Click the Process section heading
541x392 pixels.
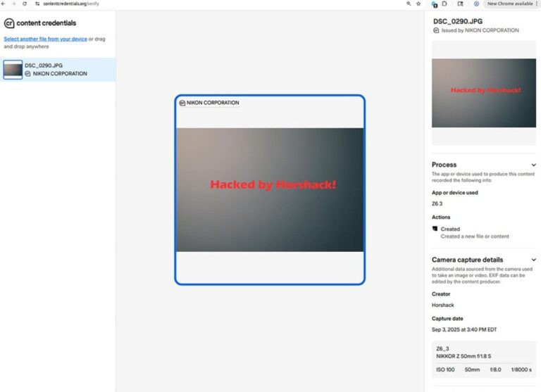coord(444,165)
